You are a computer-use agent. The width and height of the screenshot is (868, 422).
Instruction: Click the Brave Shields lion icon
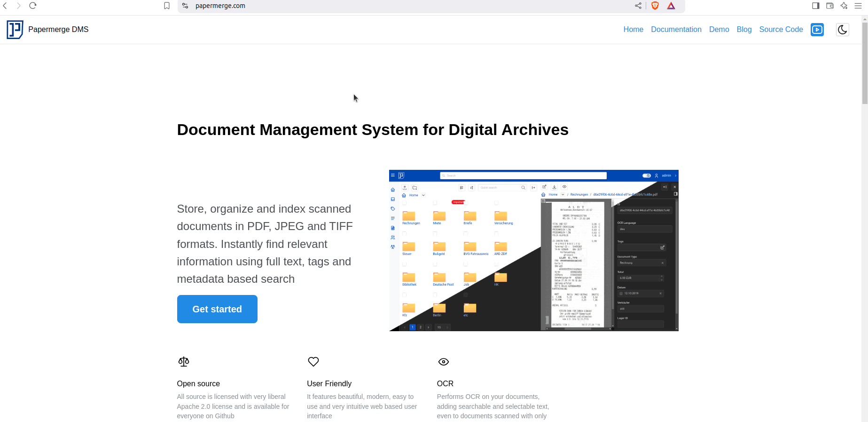pyautogui.click(x=655, y=6)
